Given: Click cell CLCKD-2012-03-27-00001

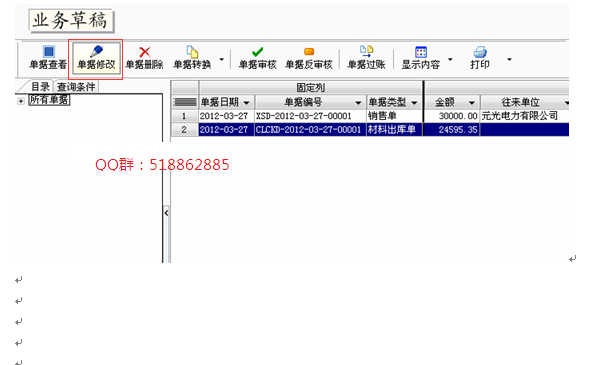Looking at the screenshot, I should [310, 130].
